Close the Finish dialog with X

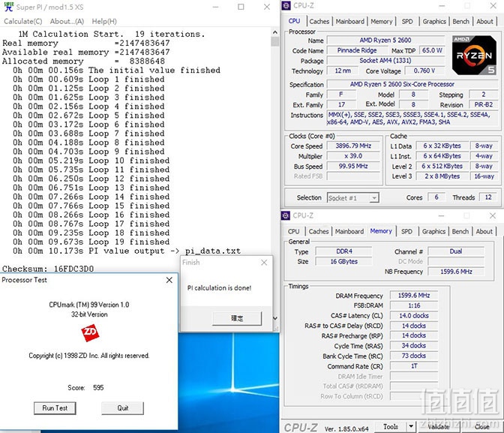pos(264,263)
